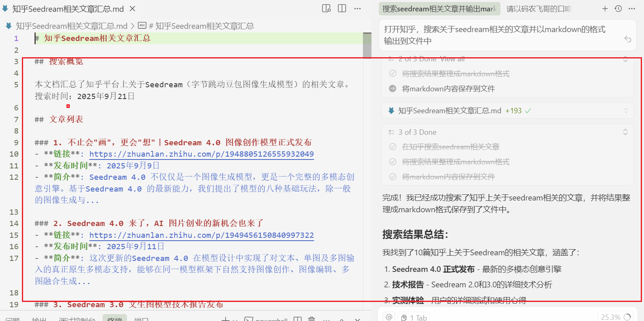Screen dimensions: 644x321
Task: Open the 终端 panel tab
Action: tap(115, 319)
